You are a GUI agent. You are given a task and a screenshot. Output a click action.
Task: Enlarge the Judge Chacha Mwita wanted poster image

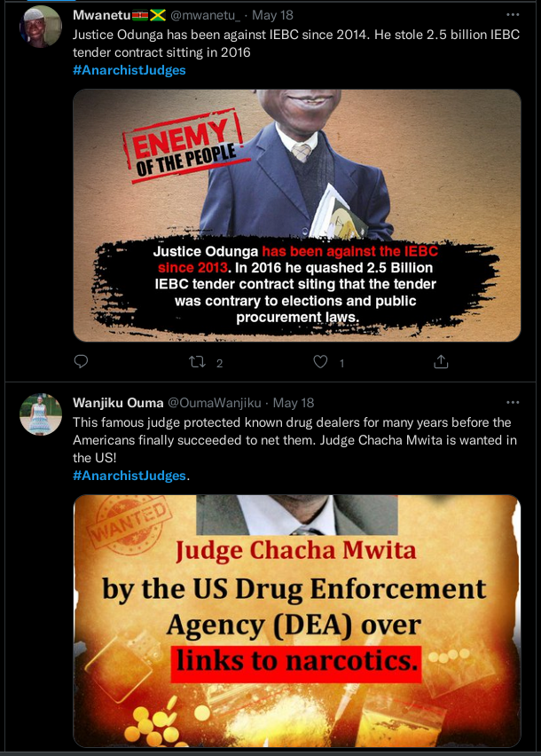(297, 621)
